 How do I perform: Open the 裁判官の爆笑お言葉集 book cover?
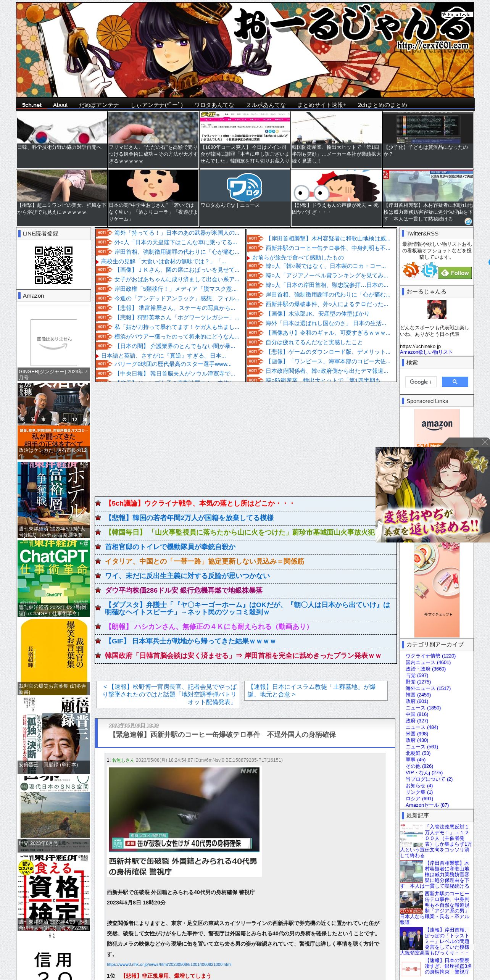[54, 656]
